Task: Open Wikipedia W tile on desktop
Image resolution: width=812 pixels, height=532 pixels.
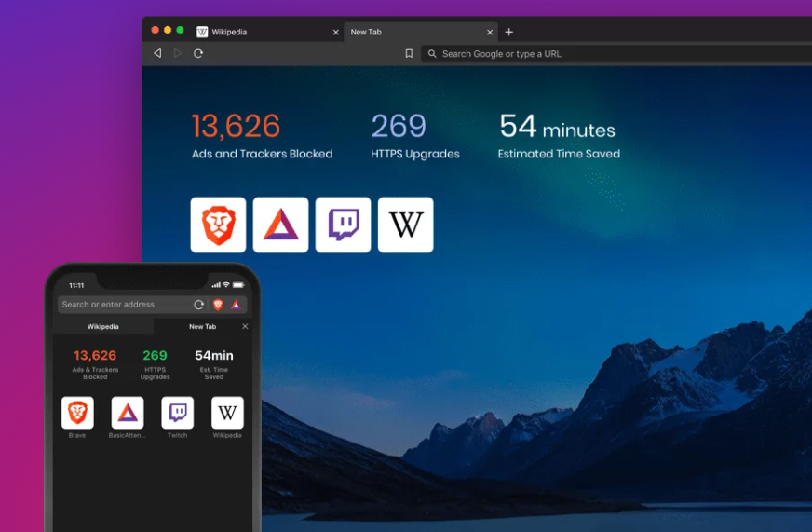Action: [405, 225]
